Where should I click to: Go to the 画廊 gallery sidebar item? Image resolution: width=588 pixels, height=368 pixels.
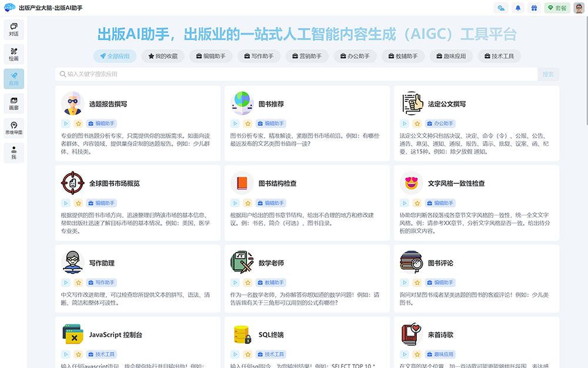(14, 104)
